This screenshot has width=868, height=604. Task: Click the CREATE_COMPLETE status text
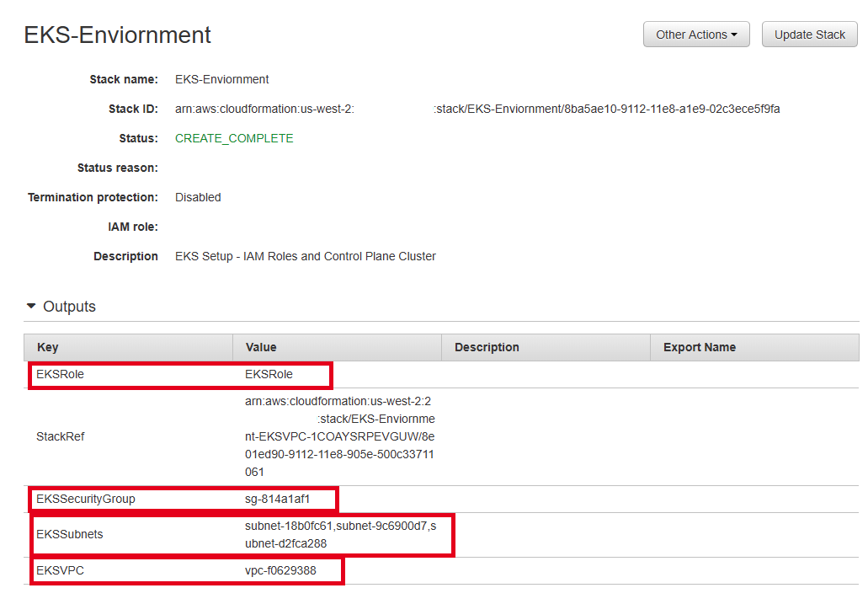(x=234, y=138)
